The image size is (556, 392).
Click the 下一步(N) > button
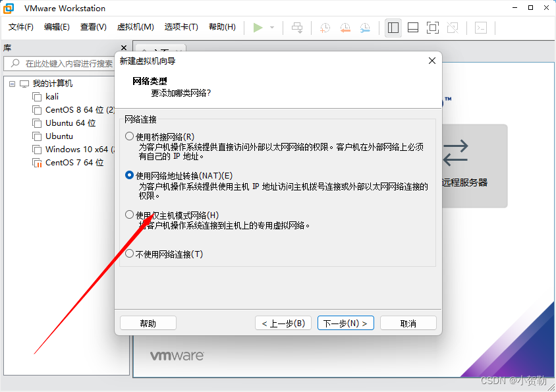[x=346, y=323]
